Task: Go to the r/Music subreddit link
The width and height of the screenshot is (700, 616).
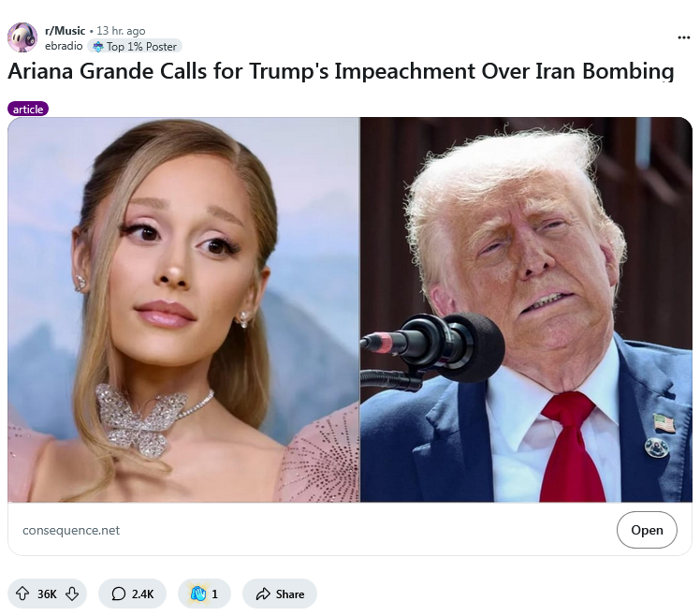Action: (65, 31)
